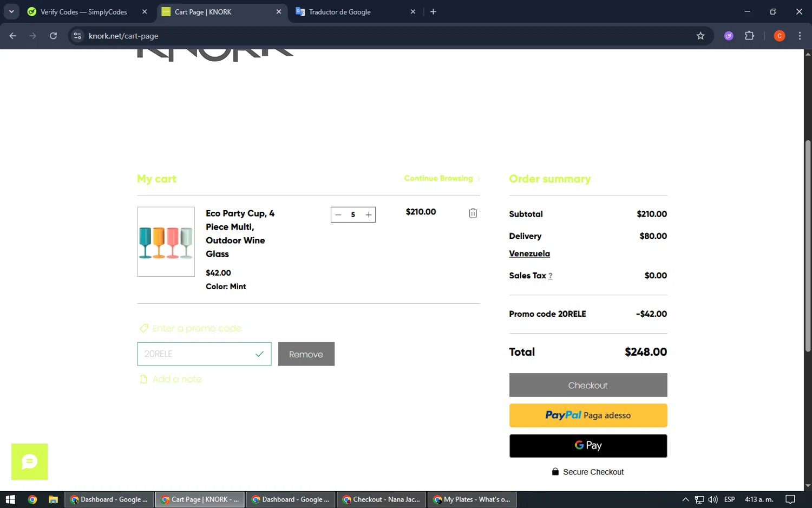812x508 pixels.
Task: View site information icon in address bar
Action: (77, 36)
